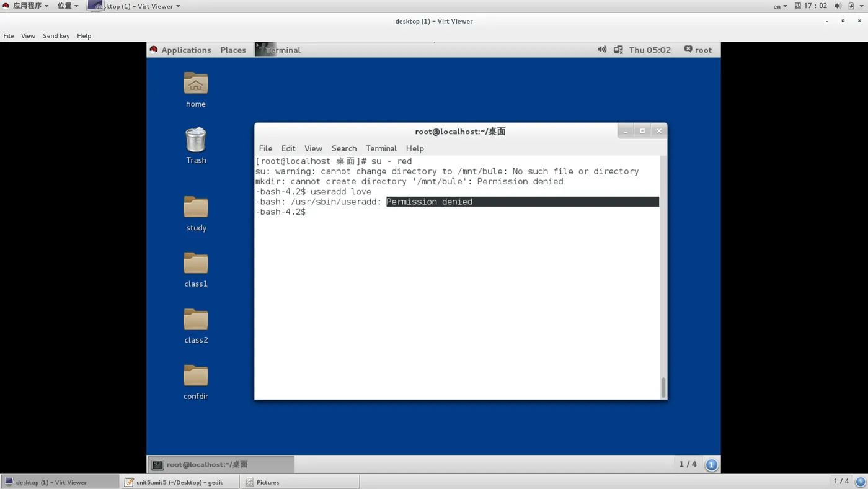Open Virt Viewer Send key menu
Screen dimensions: 868x489
(x=56, y=36)
